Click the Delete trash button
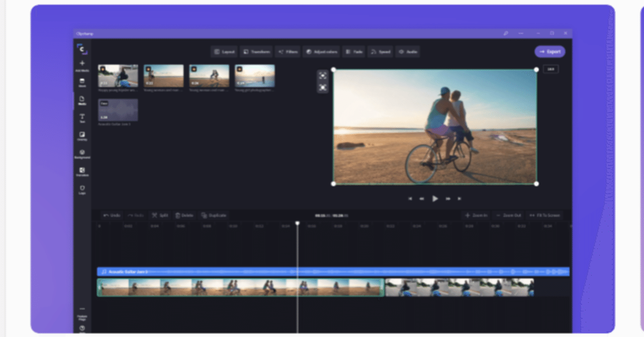This screenshot has height=337, width=644. click(x=184, y=215)
